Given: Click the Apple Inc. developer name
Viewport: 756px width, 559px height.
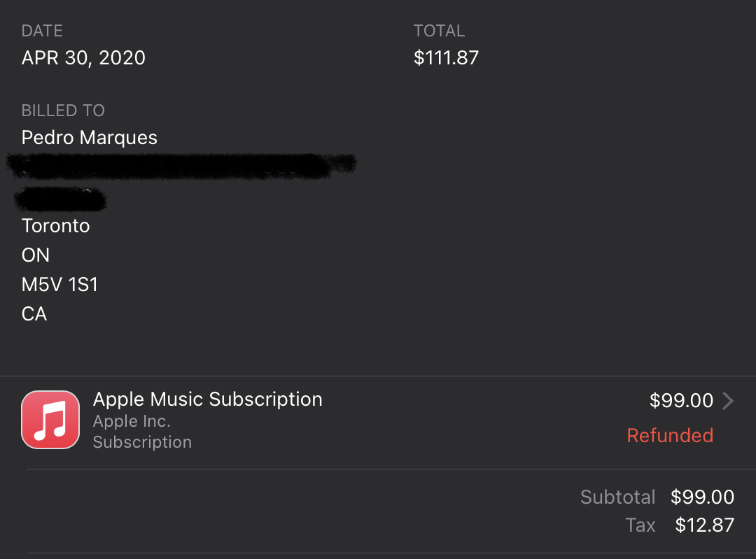Looking at the screenshot, I should click(x=132, y=421).
